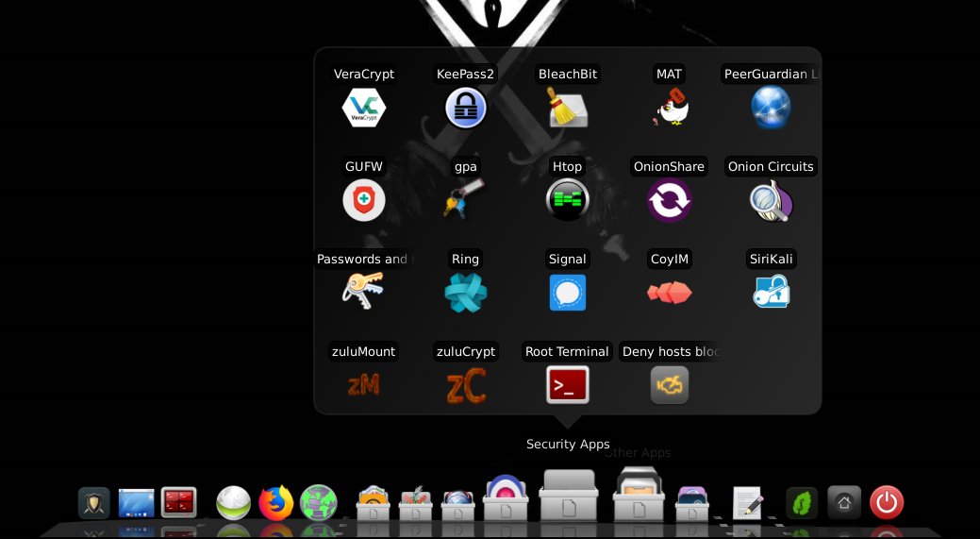The width and height of the screenshot is (980, 539).
Task: Expand dock stack with orange gauge icon
Action: point(374,504)
